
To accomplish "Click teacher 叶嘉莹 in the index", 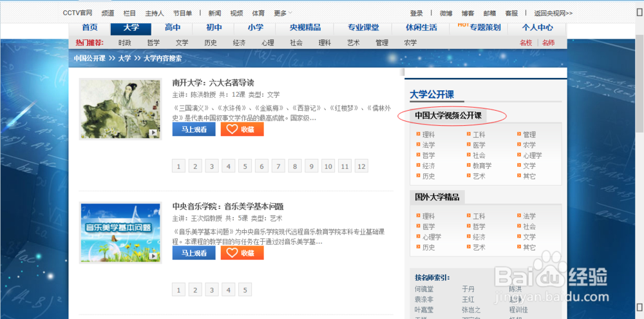I will coord(424,309).
